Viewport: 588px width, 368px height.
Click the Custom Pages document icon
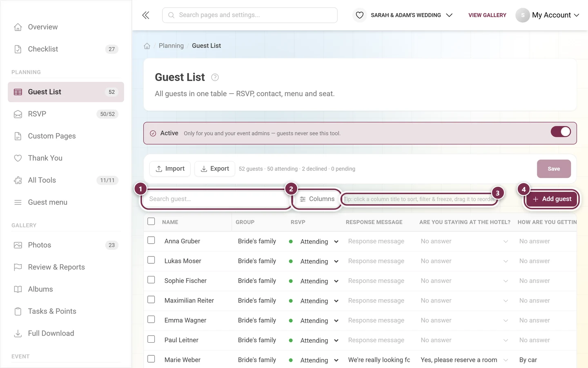18,136
